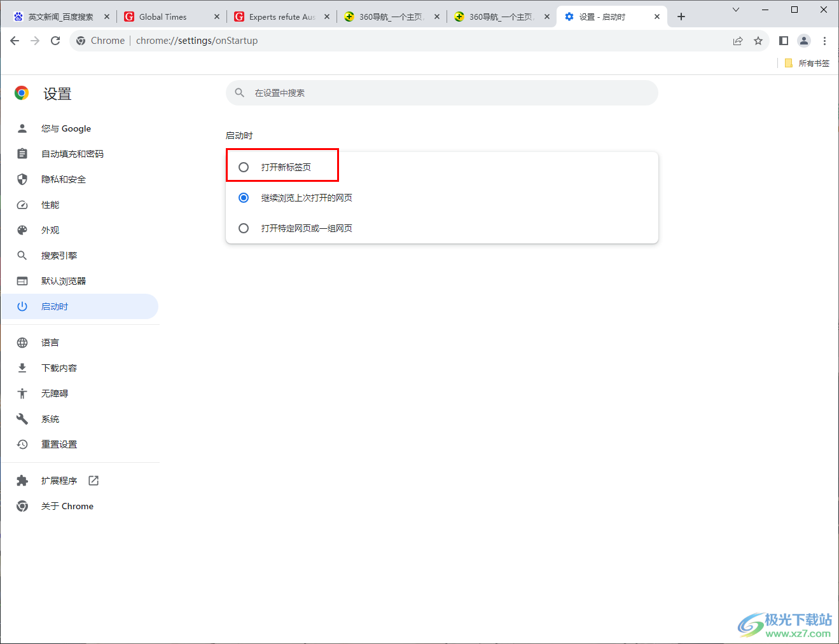Click the 语言 globe icon
Image resolution: width=839 pixels, height=644 pixels.
click(x=22, y=343)
